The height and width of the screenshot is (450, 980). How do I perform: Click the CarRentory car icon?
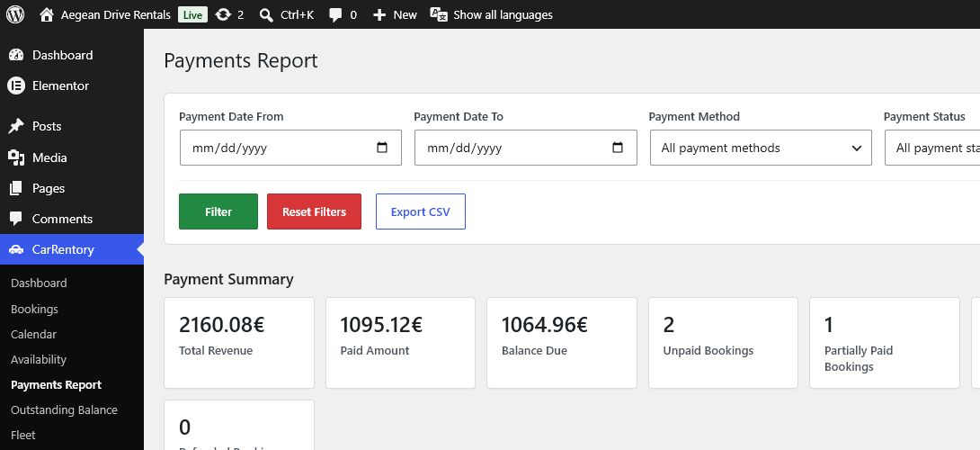click(16, 249)
